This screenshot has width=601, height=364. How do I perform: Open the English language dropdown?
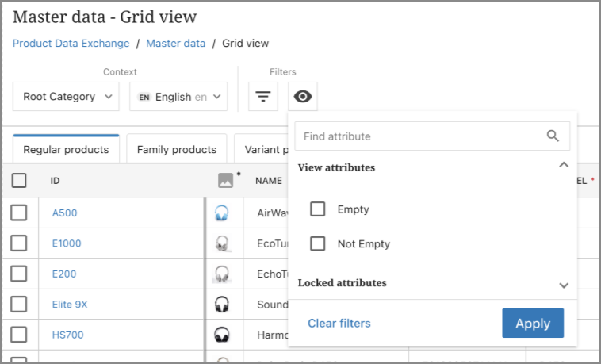[178, 97]
